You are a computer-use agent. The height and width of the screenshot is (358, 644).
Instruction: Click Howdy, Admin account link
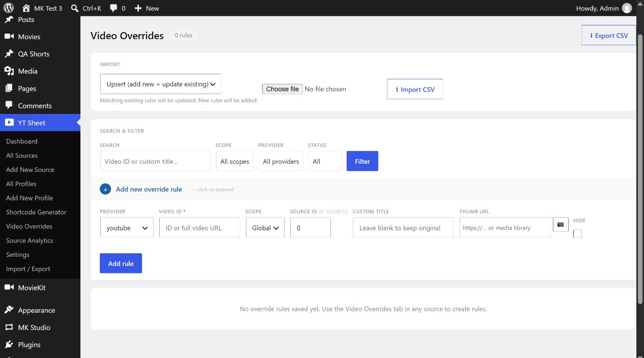pos(604,8)
